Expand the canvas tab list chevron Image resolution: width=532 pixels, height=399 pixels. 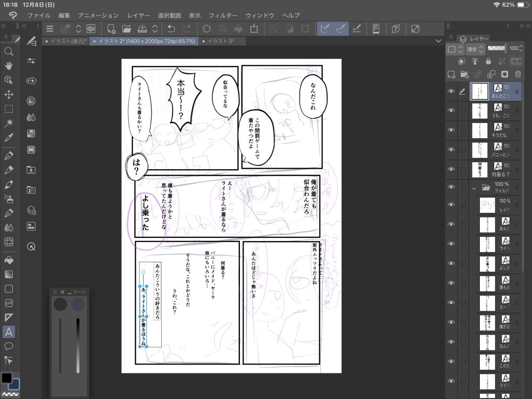point(438,41)
